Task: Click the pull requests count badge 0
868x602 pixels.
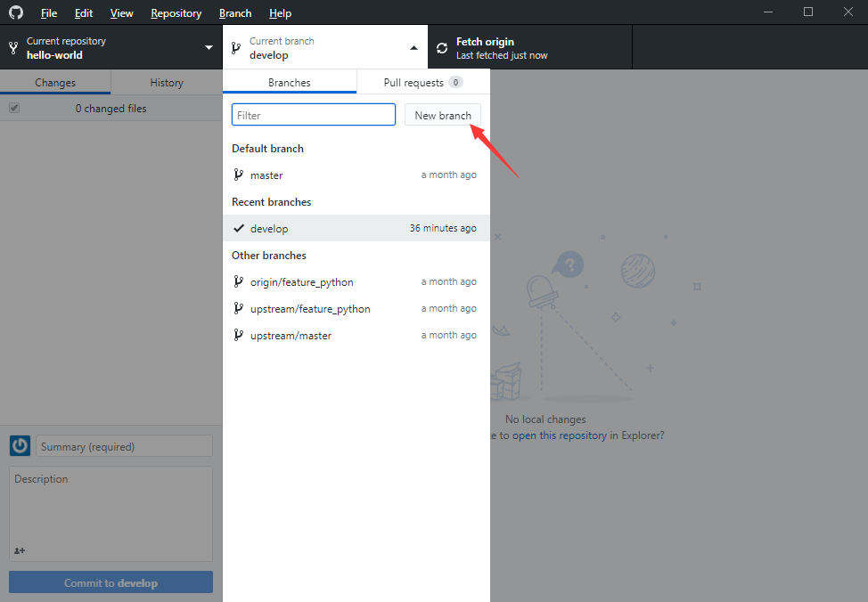Action: [455, 82]
